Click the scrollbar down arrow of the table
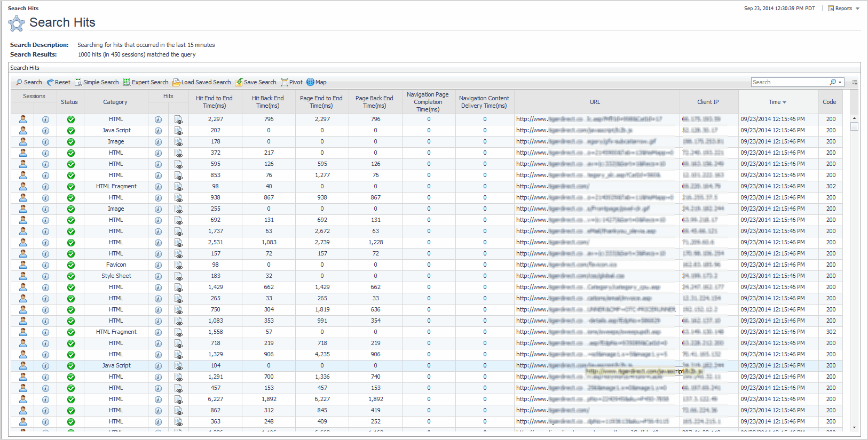 (x=854, y=427)
